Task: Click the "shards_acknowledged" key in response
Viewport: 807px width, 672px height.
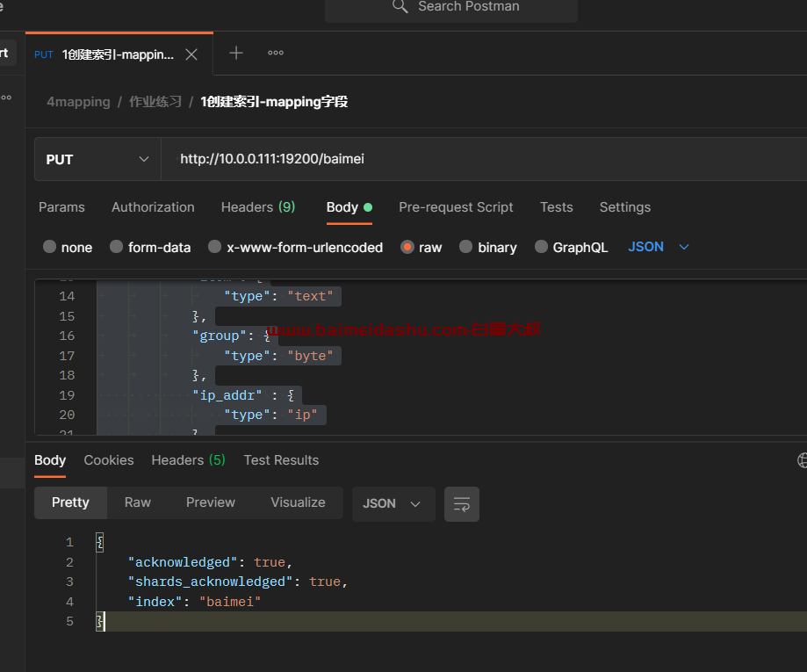Action: [x=211, y=582]
